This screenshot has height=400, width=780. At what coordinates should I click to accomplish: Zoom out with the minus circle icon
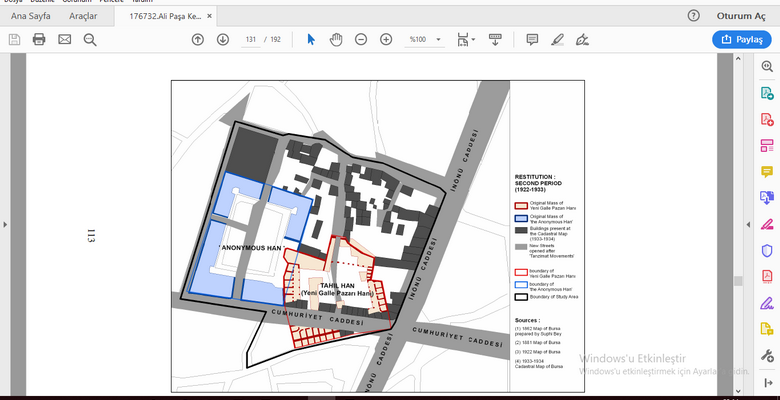[360, 39]
